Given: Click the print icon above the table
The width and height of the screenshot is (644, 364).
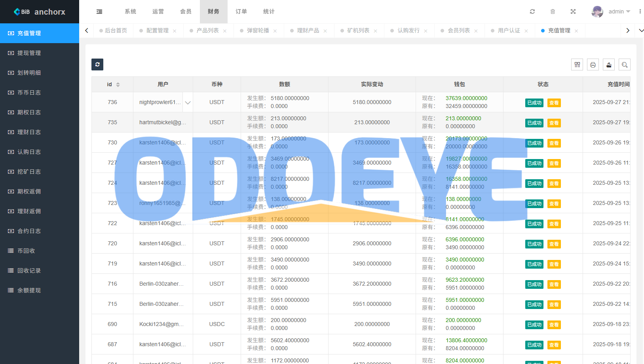Looking at the screenshot, I should (x=593, y=64).
